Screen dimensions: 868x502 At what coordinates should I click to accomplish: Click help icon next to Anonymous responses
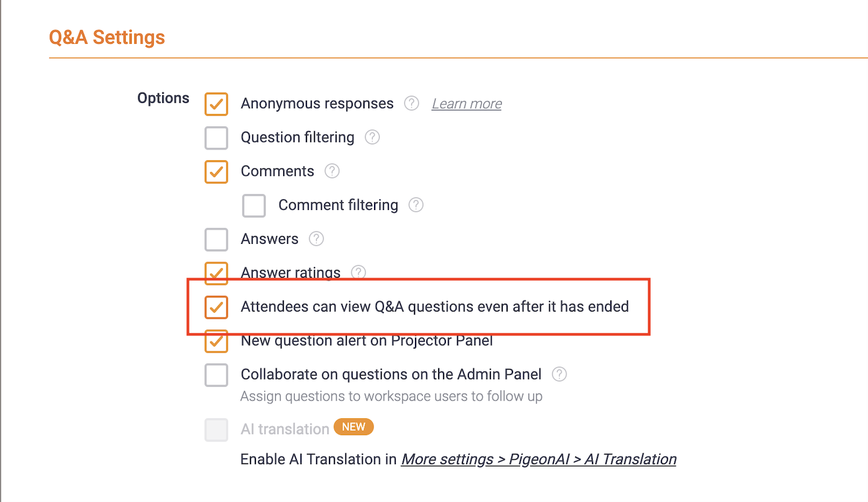411,103
